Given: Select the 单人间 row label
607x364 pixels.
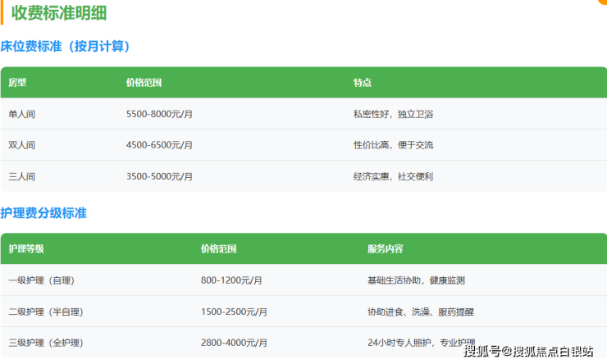Looking at the screenshot, I should [x=22, y=114].
